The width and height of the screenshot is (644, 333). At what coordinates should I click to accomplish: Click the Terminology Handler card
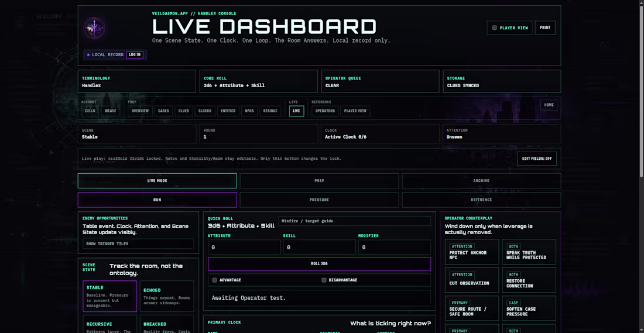(x=137, y=81)
